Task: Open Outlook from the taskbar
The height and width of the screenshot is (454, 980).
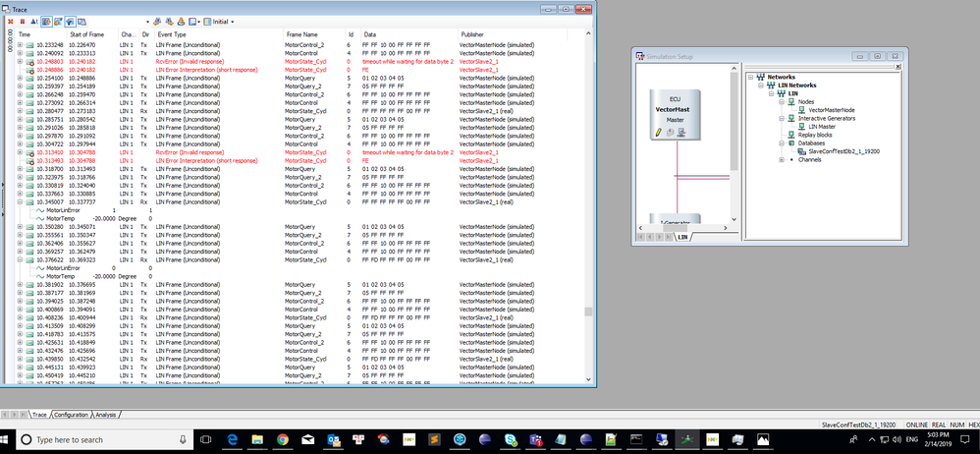Action: click(333, 440)
